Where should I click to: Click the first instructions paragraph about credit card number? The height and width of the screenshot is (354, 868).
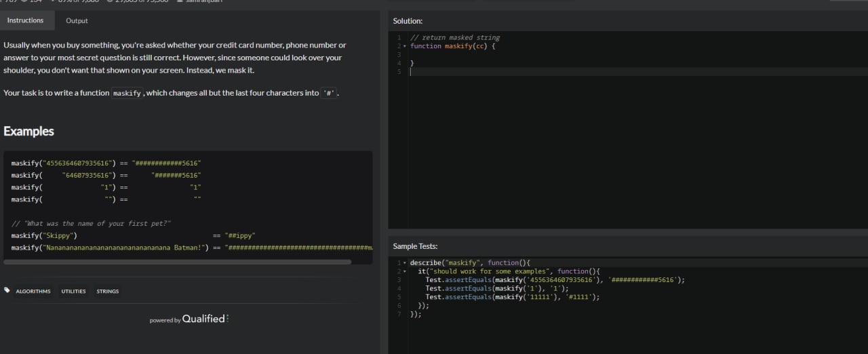[x=174, y=58]
